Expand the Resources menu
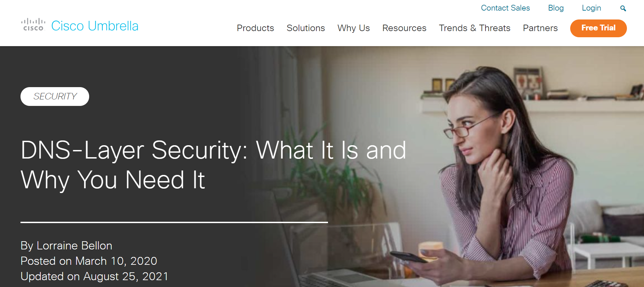This screenshot has height=287, width=644. [404, 28]
